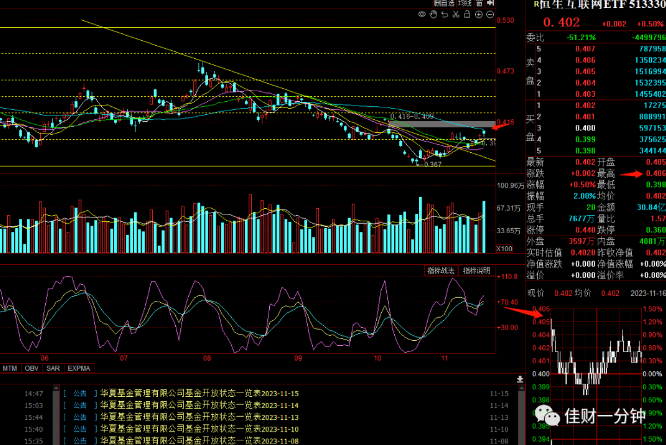Click the news list scrollbar up arrow
Screen dimensions: 666x445
point(56,387)
